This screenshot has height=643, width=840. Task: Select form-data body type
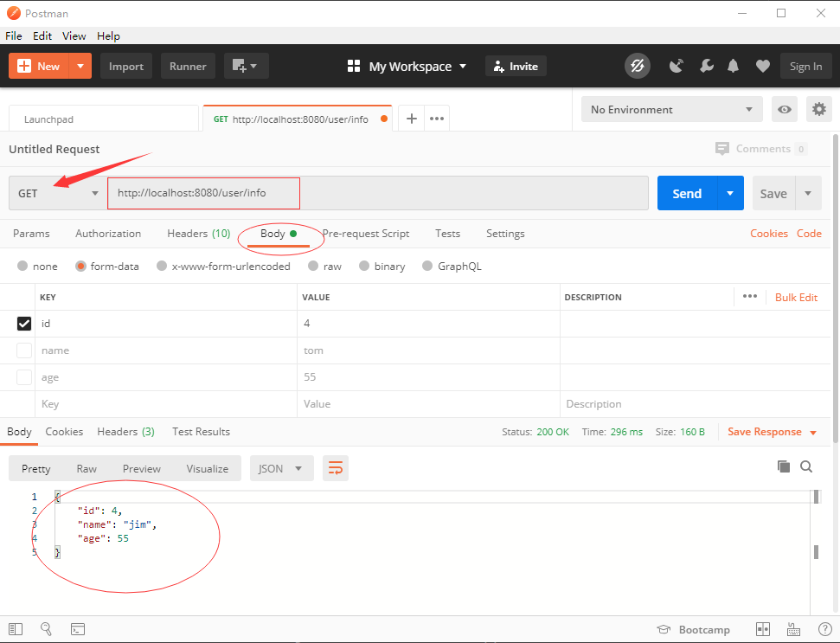[x=80, y=266]
